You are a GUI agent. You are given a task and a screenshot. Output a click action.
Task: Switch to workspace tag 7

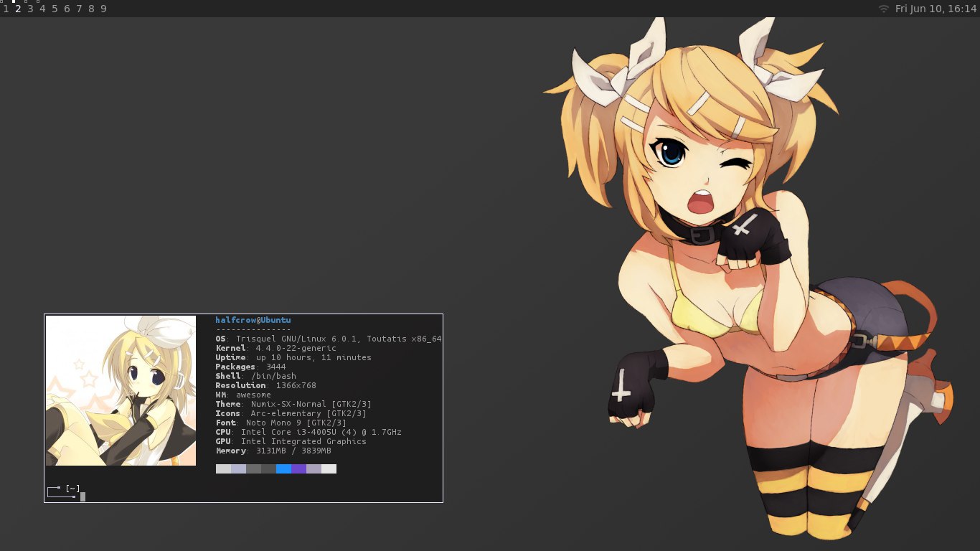point(79,9)
